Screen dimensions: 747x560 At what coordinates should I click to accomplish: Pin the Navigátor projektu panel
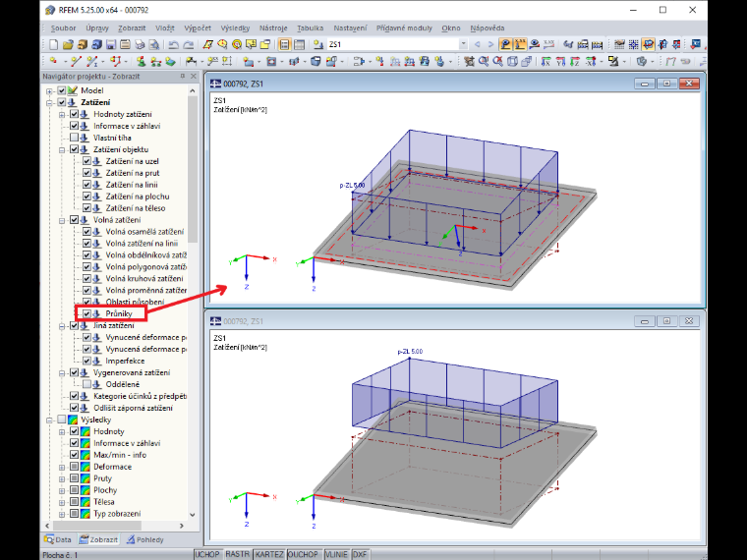point(183,77)
